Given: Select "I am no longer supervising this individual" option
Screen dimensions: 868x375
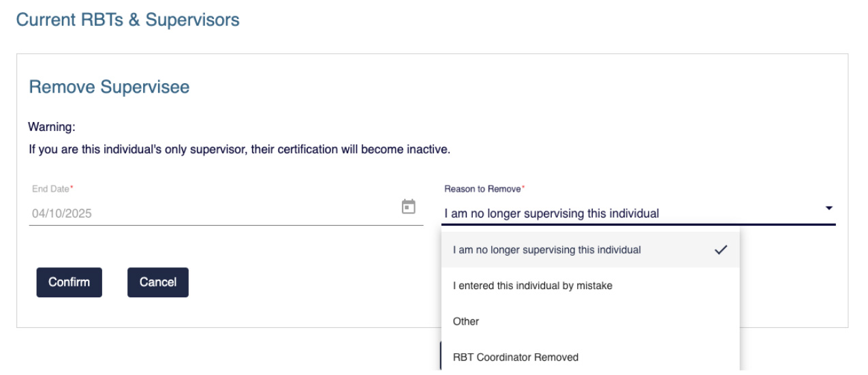Looking at the screenshot, I should point(589,250).
